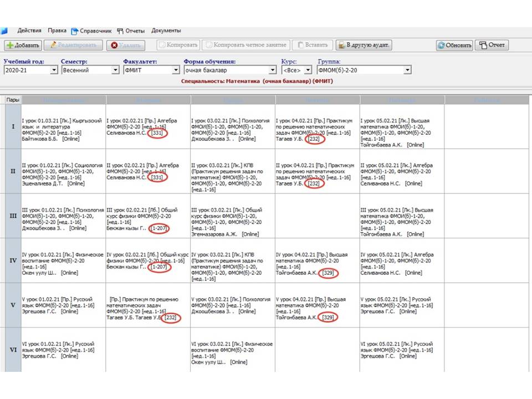Open the Действия menu
This screenshot has width=532, height=399.
point(29,31)
